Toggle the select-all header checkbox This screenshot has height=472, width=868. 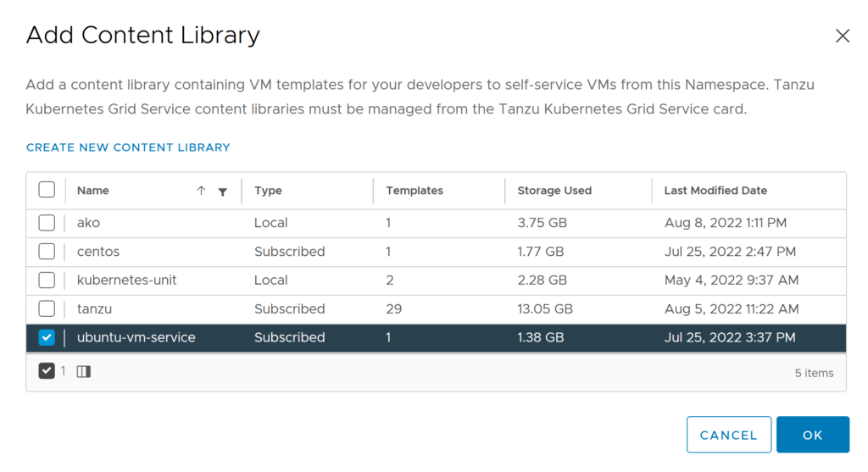(47, 190)
